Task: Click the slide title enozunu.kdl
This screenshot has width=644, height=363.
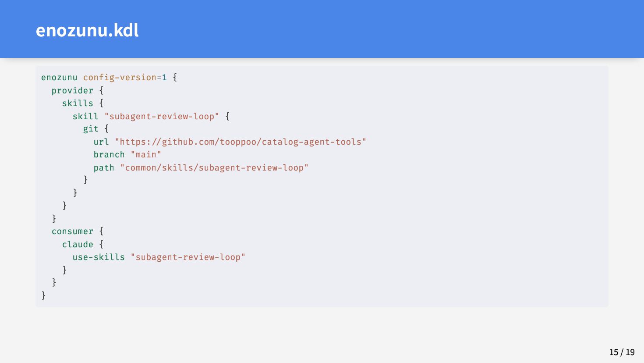Action: coord(87,30)
